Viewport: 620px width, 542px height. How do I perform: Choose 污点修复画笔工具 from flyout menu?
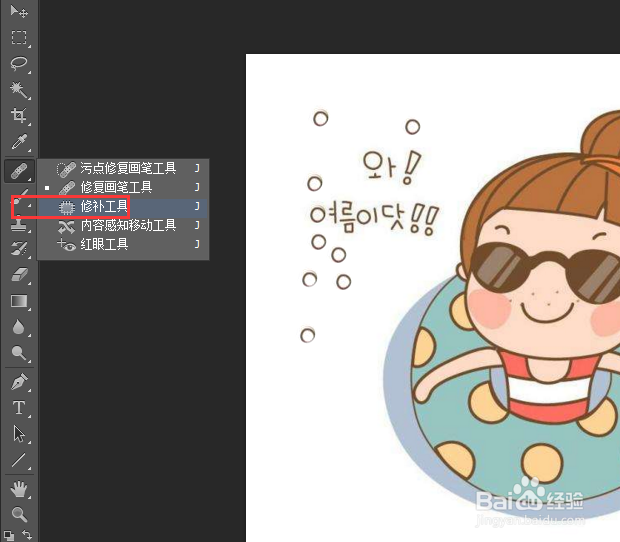pos(123,168)
